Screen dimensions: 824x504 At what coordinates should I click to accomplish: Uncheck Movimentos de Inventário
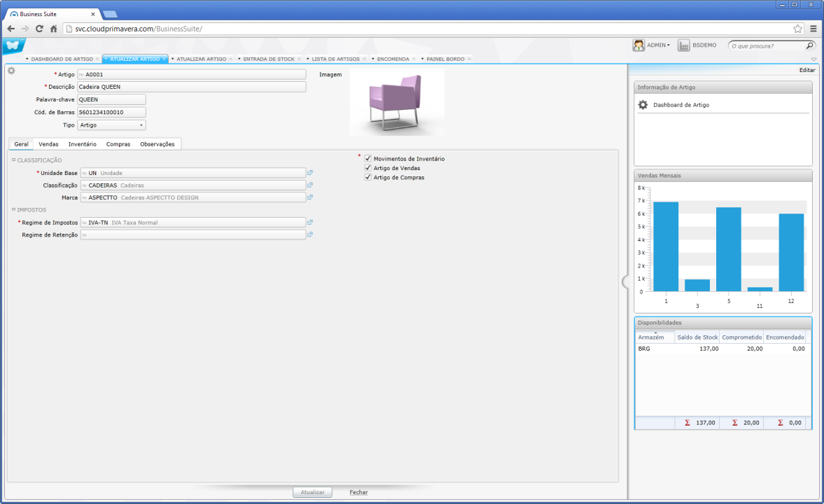[368, 157]
